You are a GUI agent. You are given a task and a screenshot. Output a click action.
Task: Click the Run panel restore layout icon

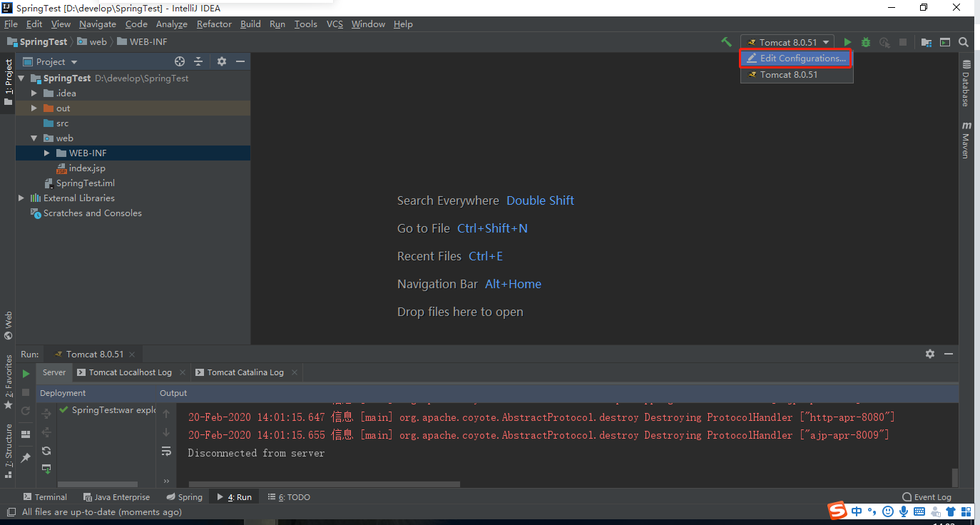click(x=26, y=434)
